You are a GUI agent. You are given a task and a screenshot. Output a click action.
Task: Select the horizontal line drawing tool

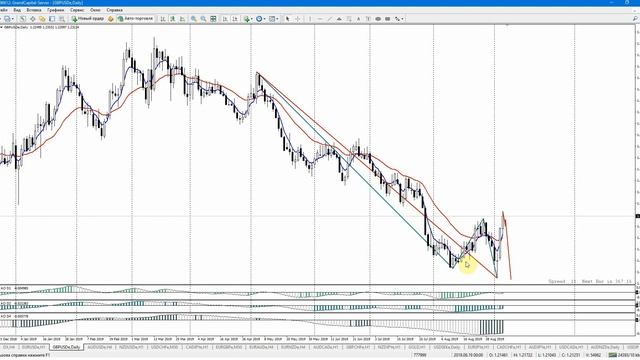point(320,19)
